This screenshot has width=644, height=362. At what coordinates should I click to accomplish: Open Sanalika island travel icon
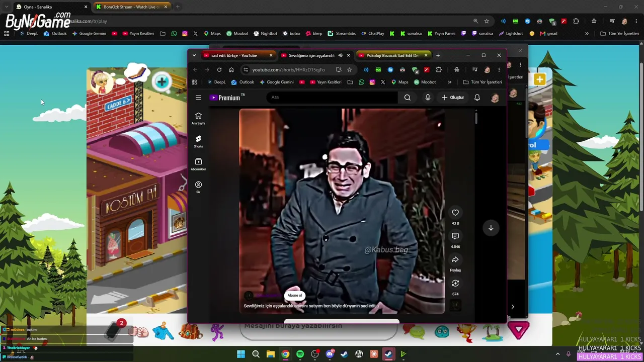coord(493,332)
